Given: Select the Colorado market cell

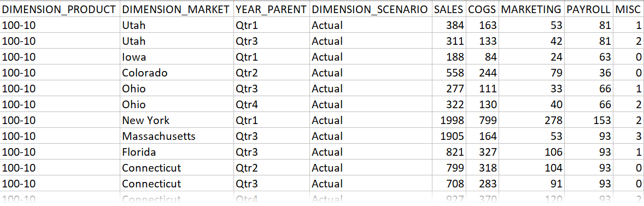Looking at the screenshot, I should tap(177, 73).
